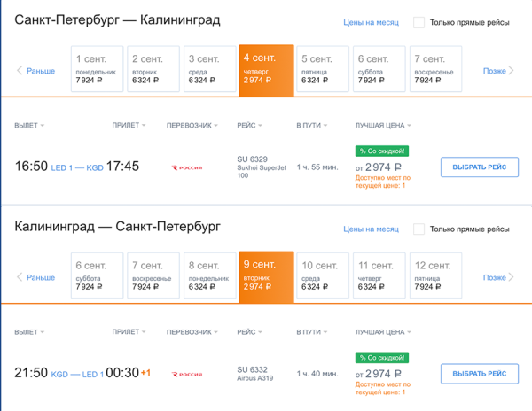Show later dates after 7 сент. воскресенье
Image resolution: width=532 pixels, height=411 pixels.
[497, 71]
